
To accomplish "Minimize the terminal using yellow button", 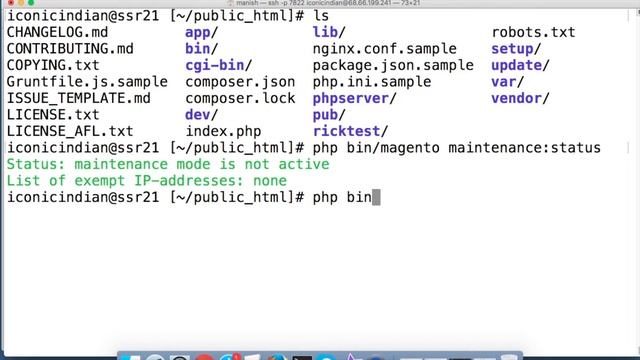I will tap(21, 2).
